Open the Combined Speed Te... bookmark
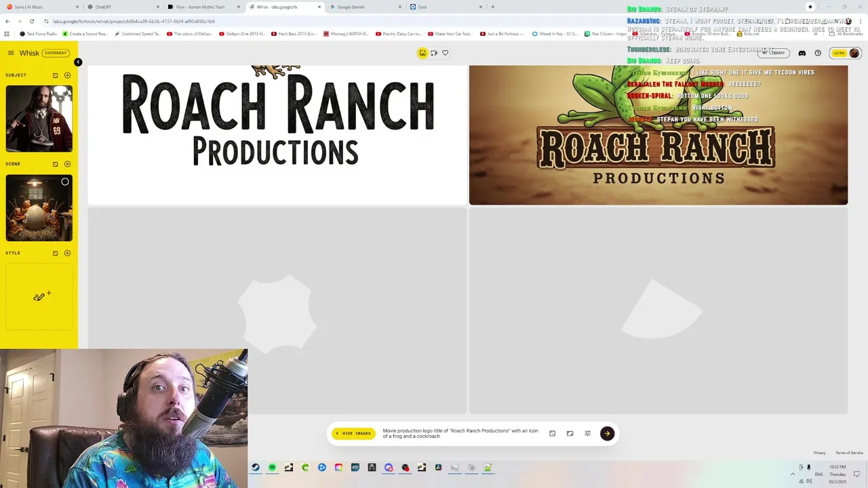This screenshot has height=488, width=868. pyautogui.click(x=138, y=34)
